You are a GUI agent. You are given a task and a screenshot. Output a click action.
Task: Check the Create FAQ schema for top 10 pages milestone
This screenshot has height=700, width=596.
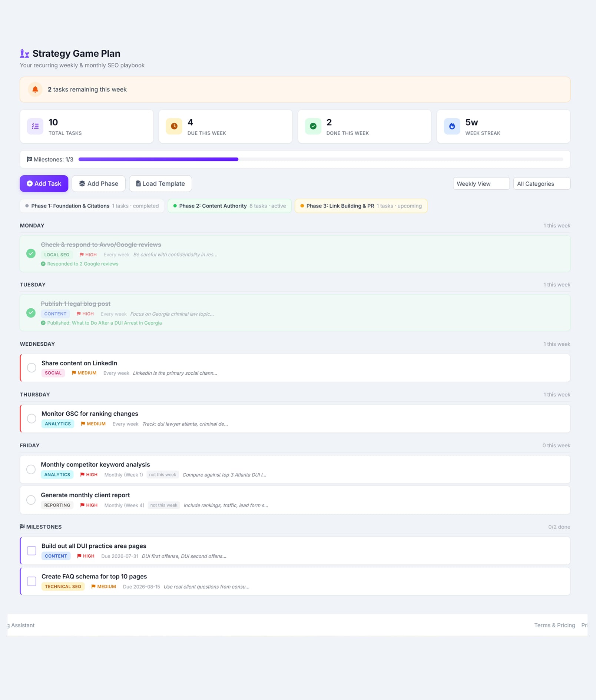point(32,581)
